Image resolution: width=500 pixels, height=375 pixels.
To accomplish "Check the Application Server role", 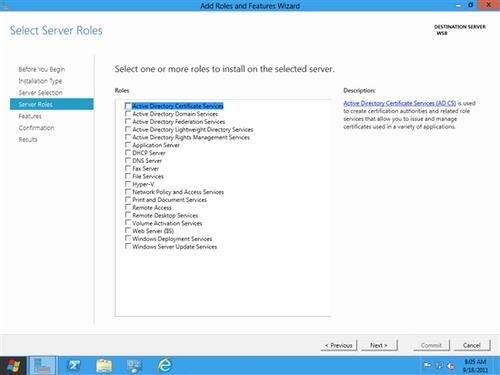I will pos(128,145).
